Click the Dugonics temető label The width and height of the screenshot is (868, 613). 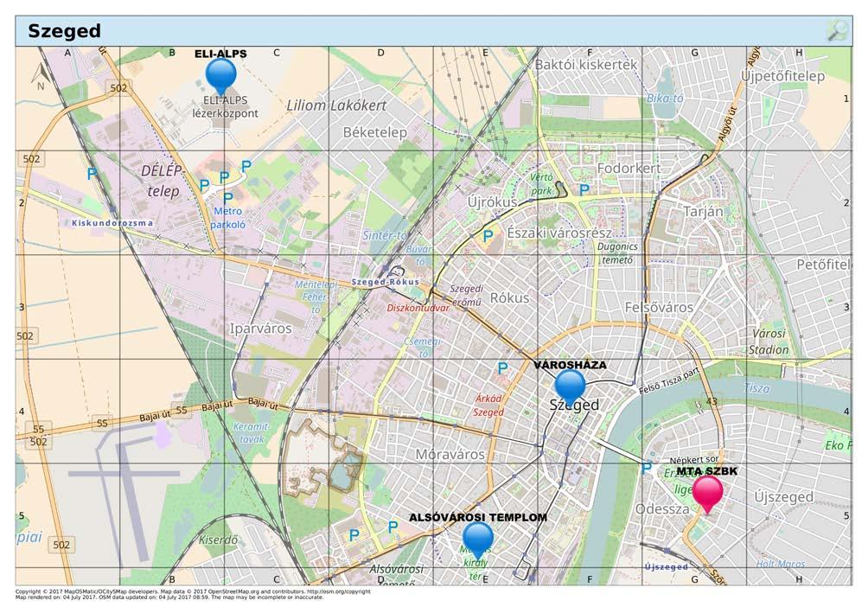pyautogui.click(x=617, y=253)
